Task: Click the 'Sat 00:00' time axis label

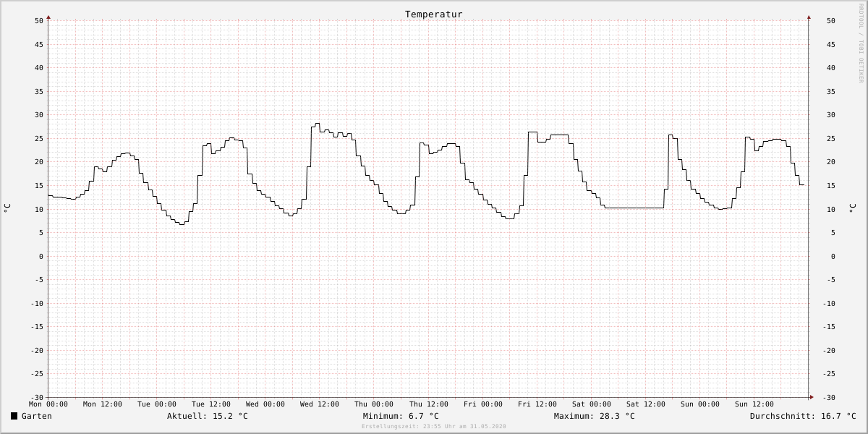Action: tap(592, 404)
